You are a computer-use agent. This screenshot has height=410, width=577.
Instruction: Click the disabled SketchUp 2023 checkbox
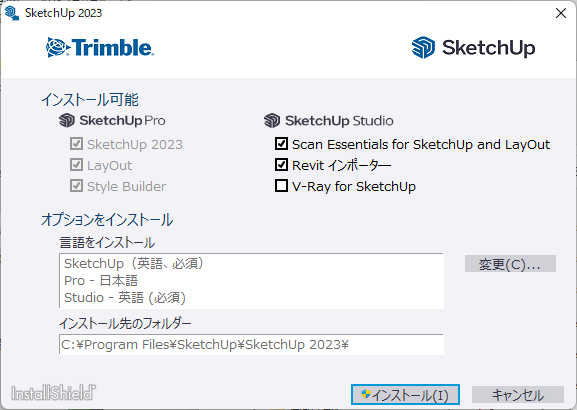click(x=76, y=144)
